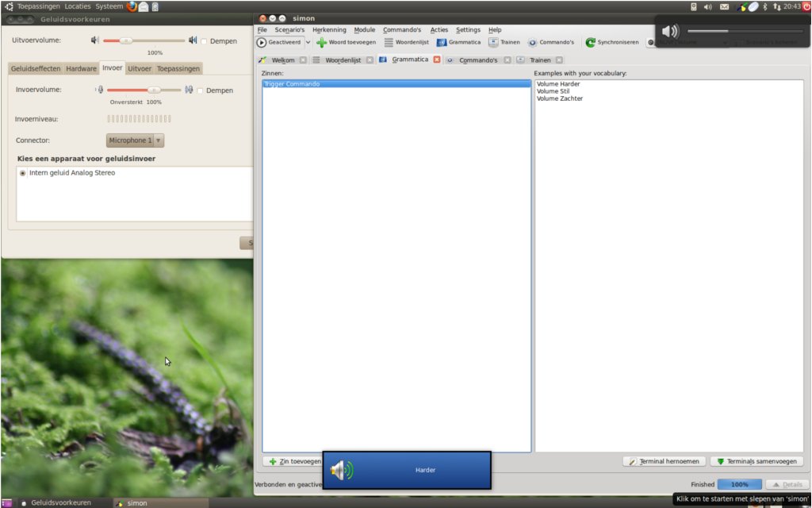Close the Welkom tab
This screenshot has height=508, width=812.
coord(303,60)
